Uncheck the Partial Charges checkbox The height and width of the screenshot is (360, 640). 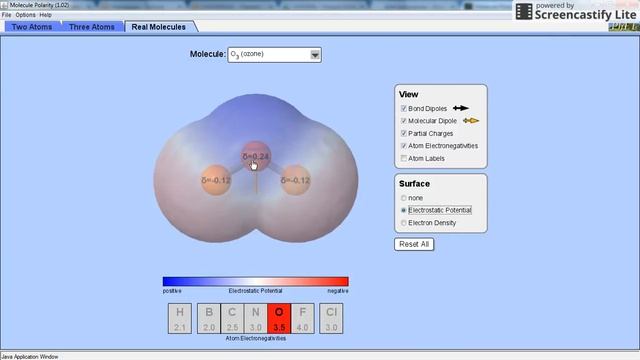coord(404,133)
